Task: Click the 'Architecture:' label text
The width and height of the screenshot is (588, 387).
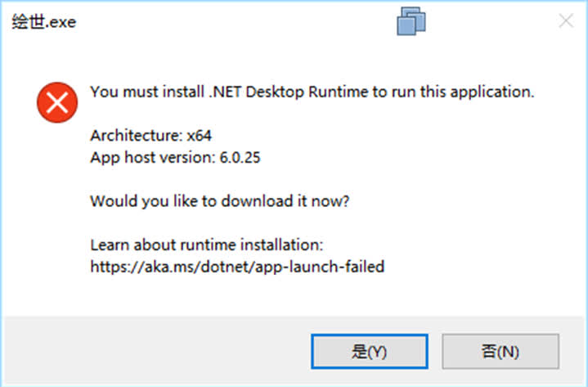Action: pos(136,137)
